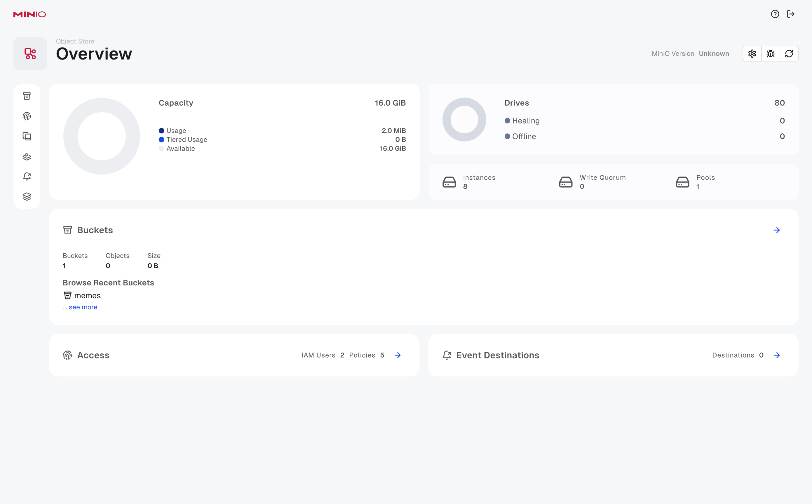Refresh the overview with the reload icon
812x504 pixels.
click(x=789, y=54)
